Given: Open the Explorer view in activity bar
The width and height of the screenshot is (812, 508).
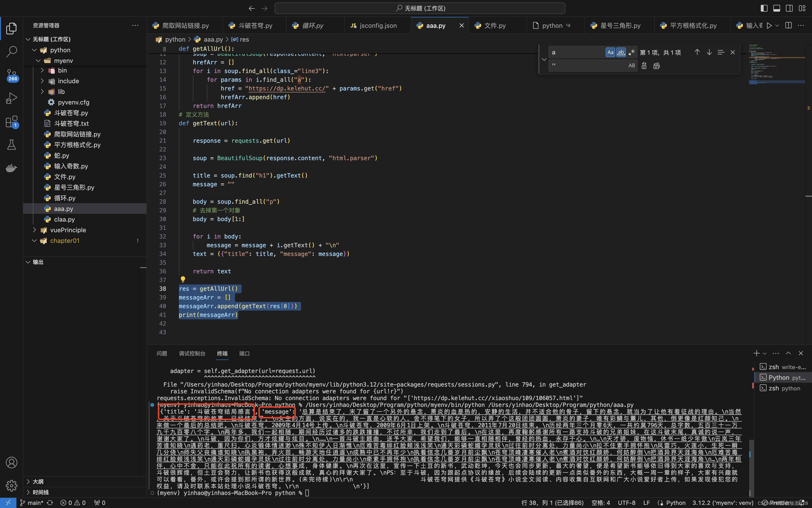Looking at the screenshot, I should tap(11, 28).
